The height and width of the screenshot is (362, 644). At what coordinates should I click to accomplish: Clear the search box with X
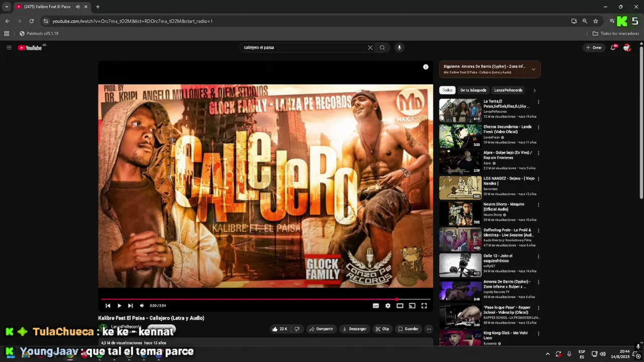tap(370, 48)
